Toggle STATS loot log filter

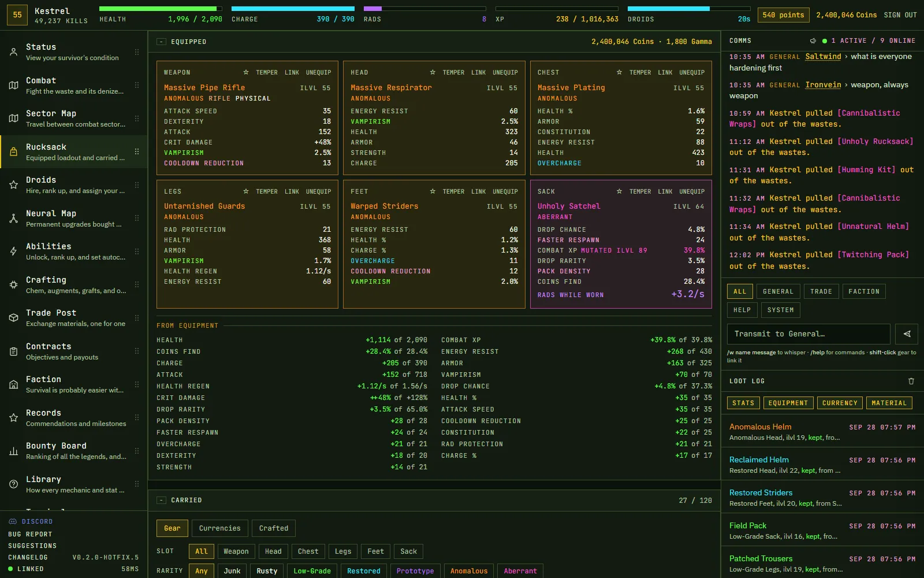pos(743,403)
